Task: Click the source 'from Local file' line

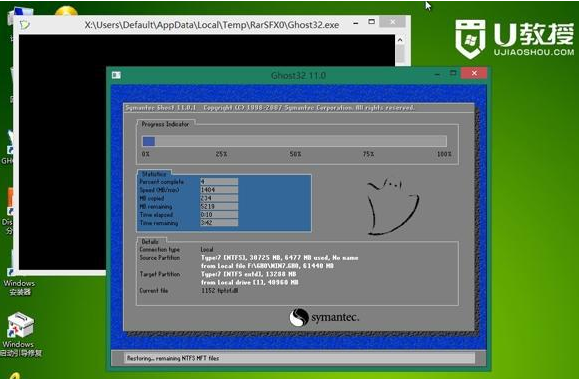Action: point(267,266)
